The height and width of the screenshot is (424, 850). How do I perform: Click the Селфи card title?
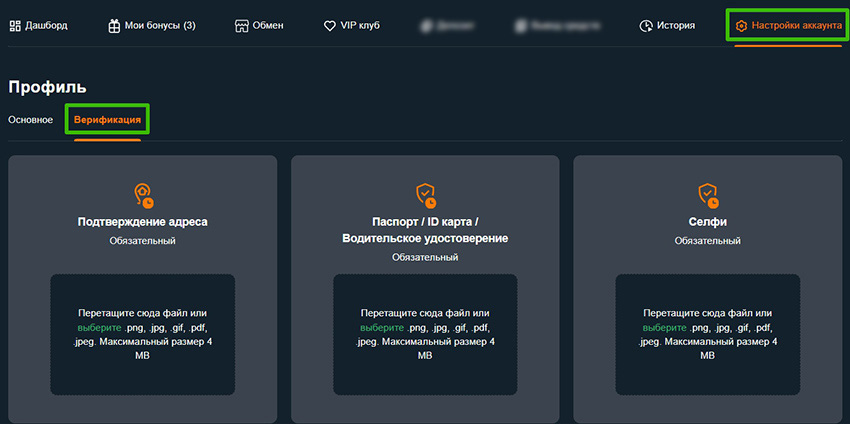click(707, 221)
